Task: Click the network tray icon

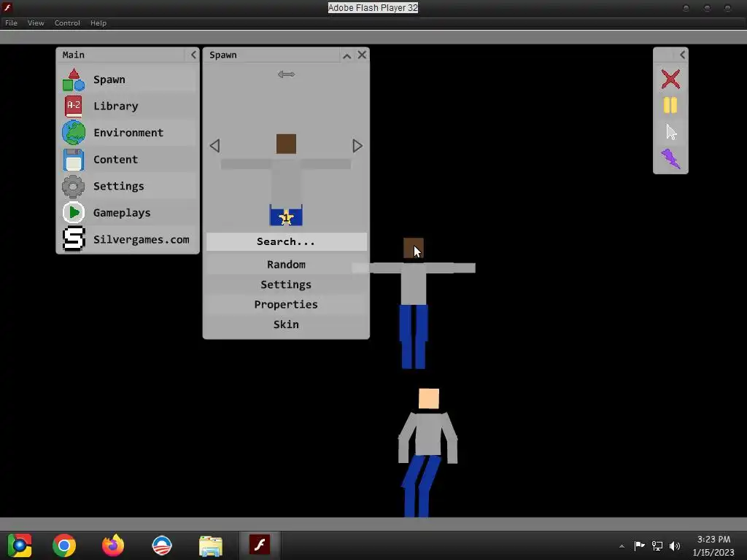Action: pos(657,545)
